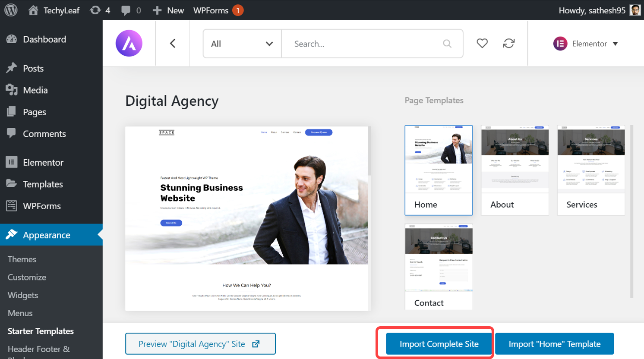
Task: Select the Contact page template
Action: point(439,266)
